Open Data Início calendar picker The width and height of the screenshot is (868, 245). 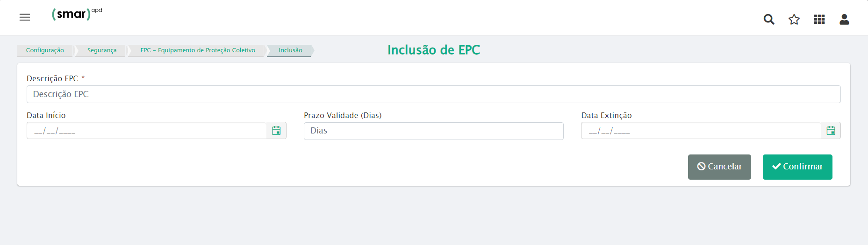[x=276, y=131]
